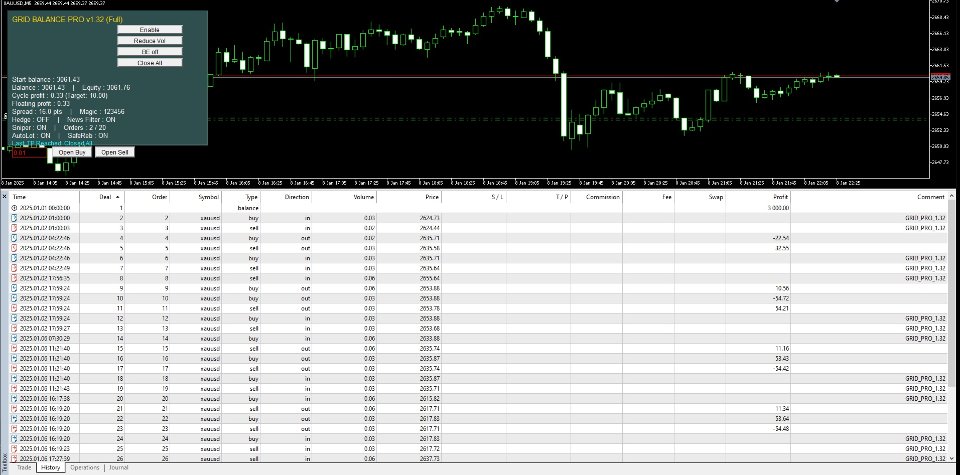Click the Open Sell button
Screen dimensions: 960x475
tap(114, 152)
